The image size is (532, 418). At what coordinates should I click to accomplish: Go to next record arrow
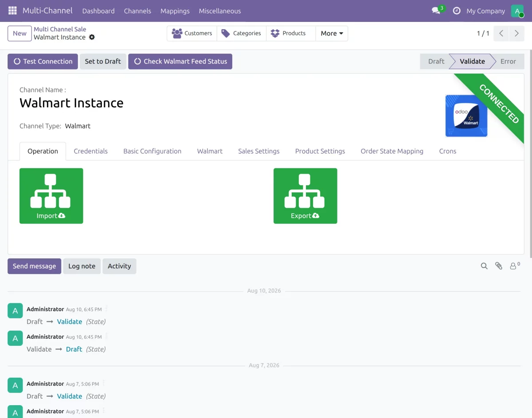click(516, 33)
